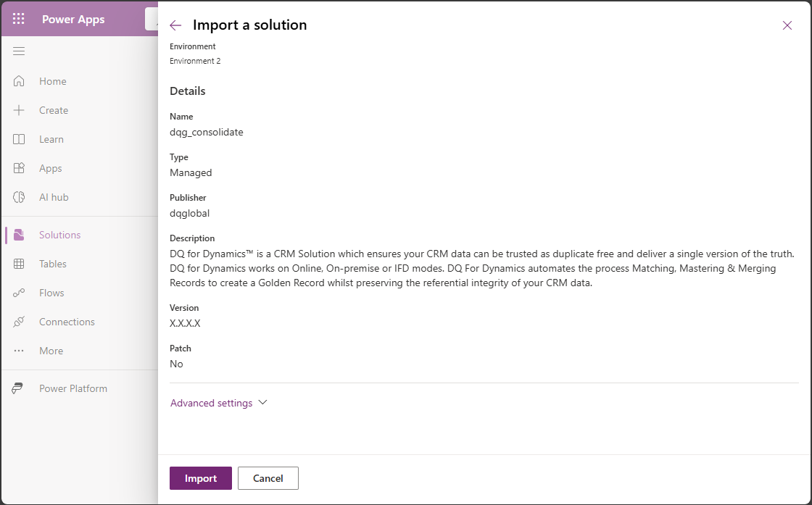Click the Environment 2 text

click(x=195, y=61)
